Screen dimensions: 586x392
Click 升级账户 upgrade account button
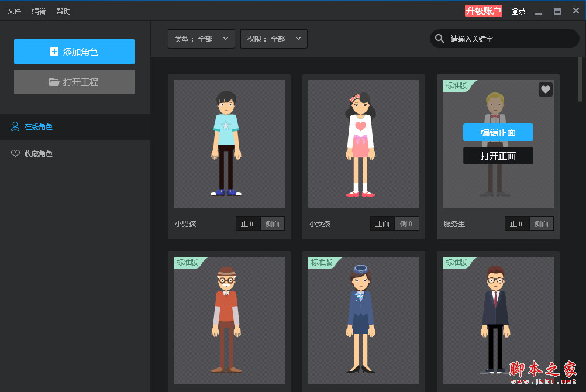click(x=483, y=11)
